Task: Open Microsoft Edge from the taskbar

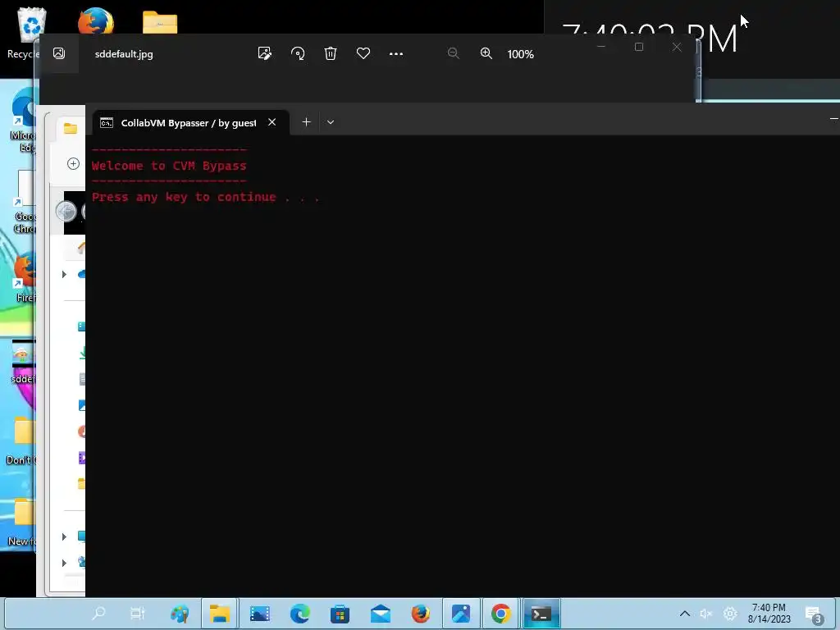Action: coord(300,614)
